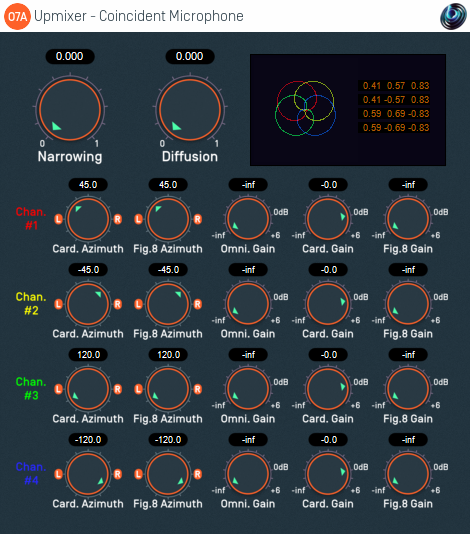Click Chan. #4 Card. Azimuth L marker
The height and width of the screenshot is (534, 470).
point(58,474)
